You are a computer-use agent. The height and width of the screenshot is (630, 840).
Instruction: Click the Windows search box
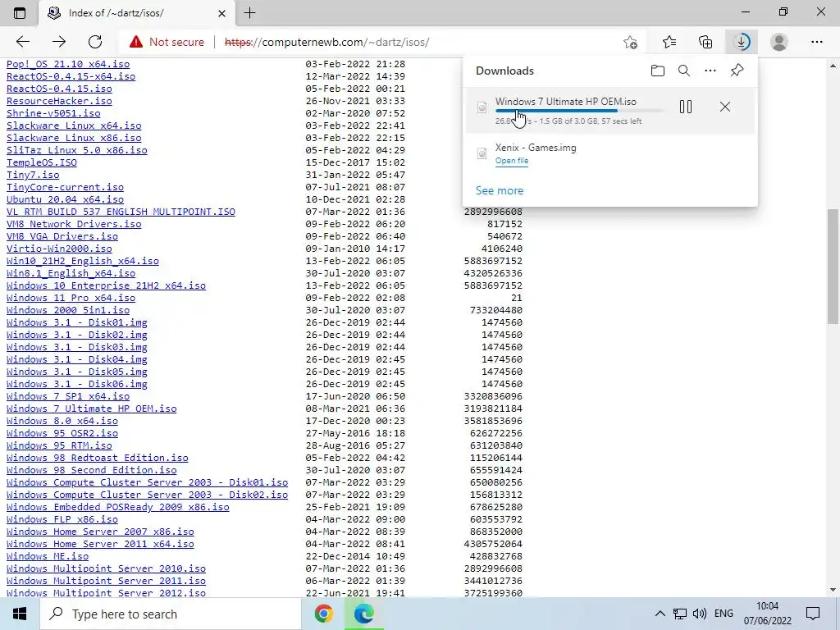171,614
